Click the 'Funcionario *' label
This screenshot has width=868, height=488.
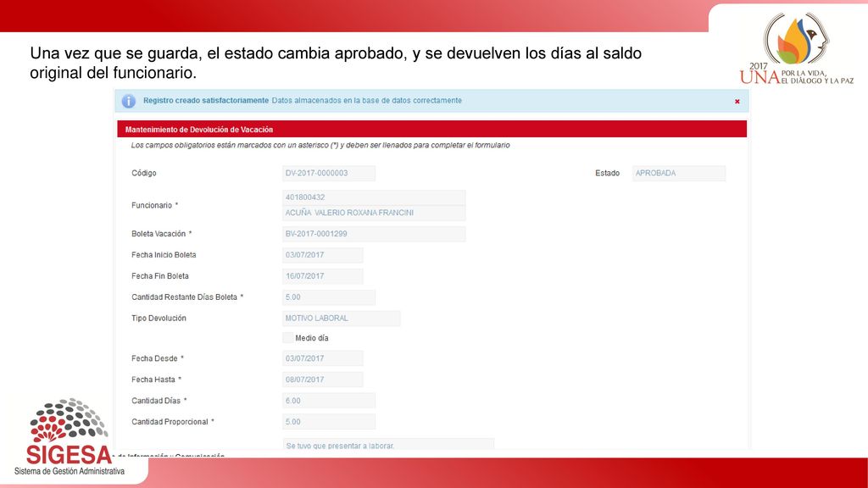154,205
